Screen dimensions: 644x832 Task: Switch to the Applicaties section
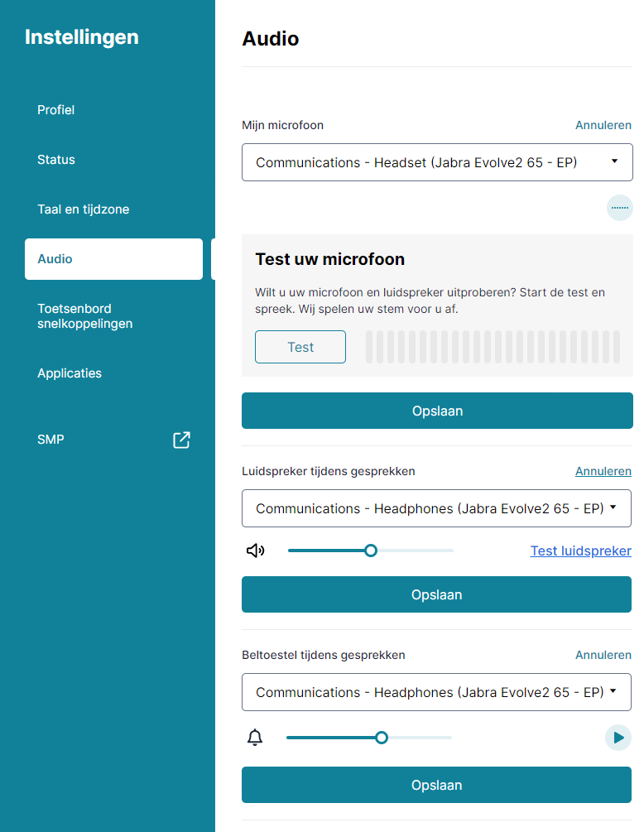pos(70,373)
